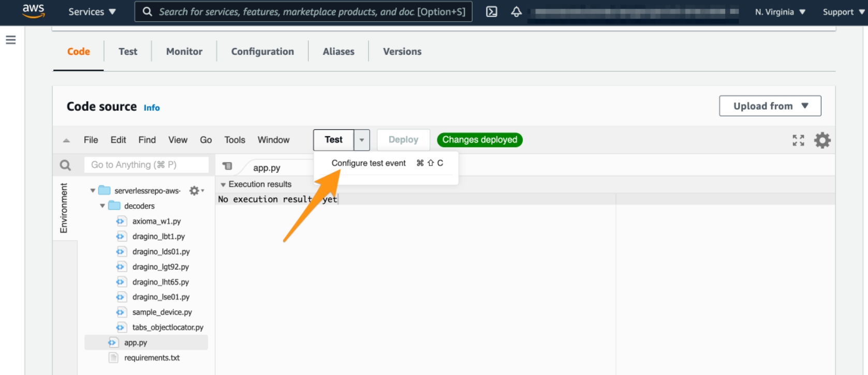
Task: Open the Find menu
Action: tap(147, 140)
